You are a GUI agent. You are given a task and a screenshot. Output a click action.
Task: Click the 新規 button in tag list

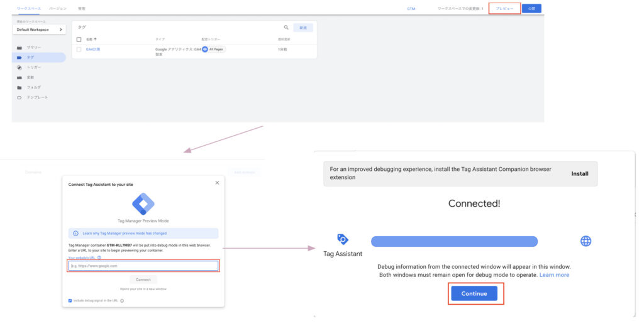[303, 28]
